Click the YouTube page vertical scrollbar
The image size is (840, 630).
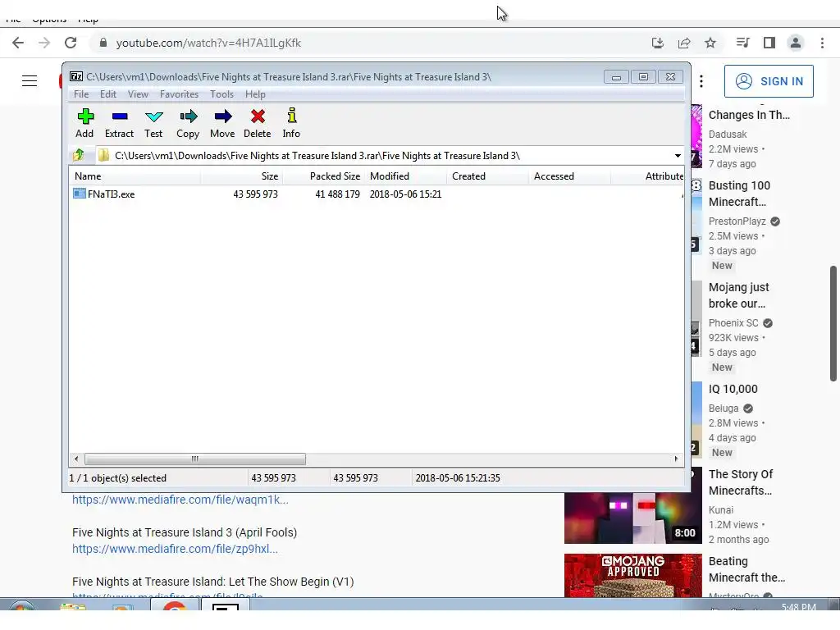(833, 323)
